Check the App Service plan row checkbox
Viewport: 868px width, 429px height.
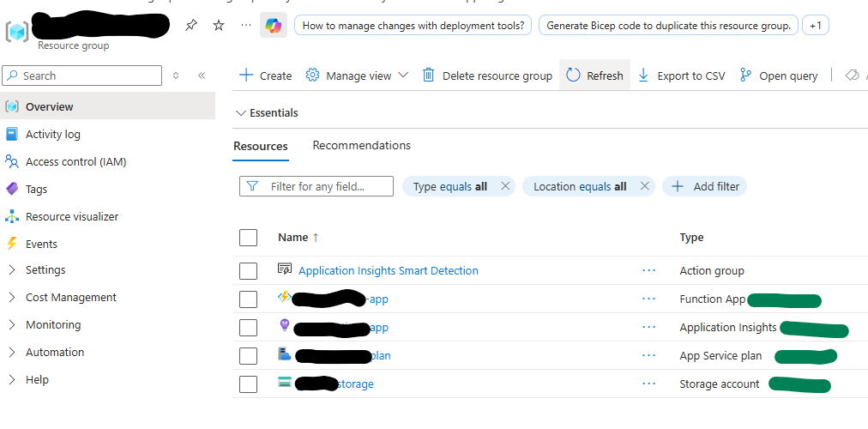point(248,356)
